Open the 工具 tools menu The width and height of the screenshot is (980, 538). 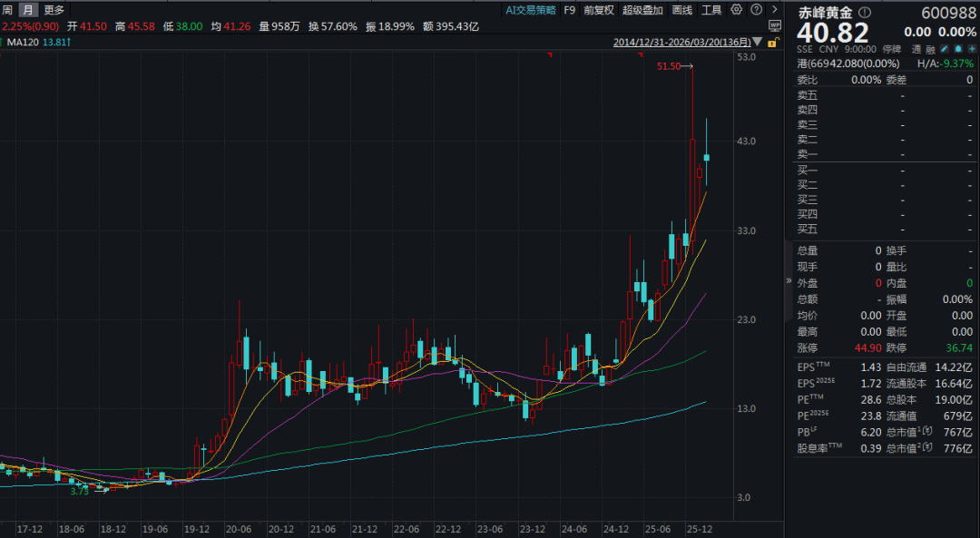(x=711, y=10)
